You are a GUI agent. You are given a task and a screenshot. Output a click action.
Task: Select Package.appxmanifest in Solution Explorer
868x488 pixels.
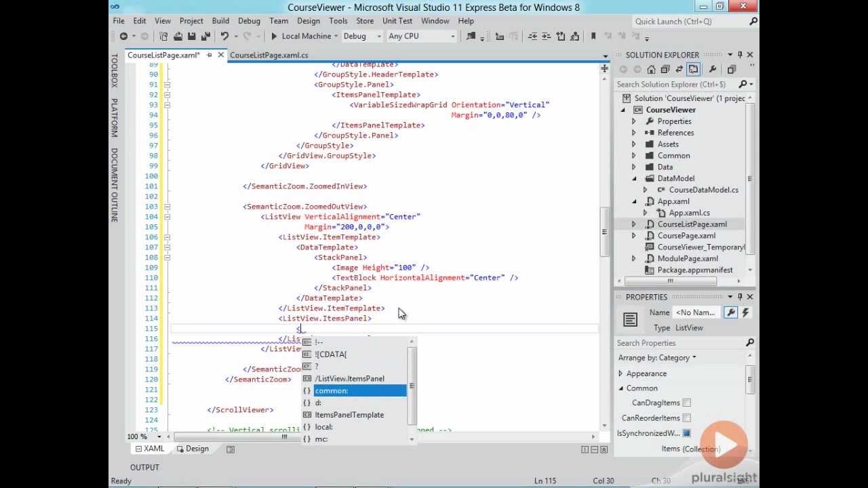click(694, 270)
